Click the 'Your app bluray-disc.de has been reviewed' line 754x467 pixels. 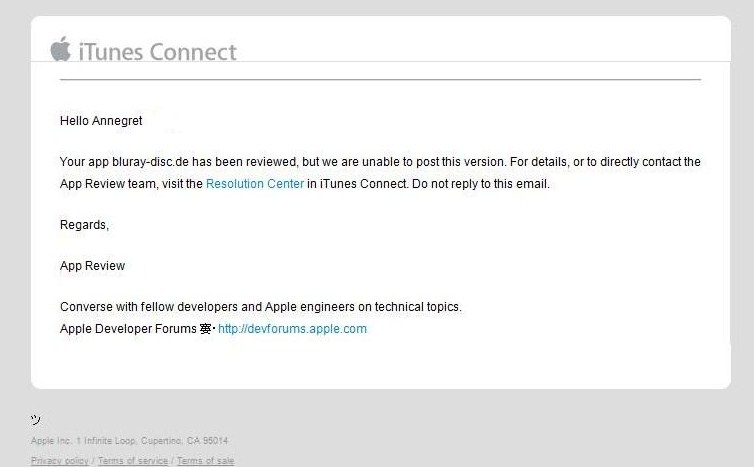[x=380, y=162]
